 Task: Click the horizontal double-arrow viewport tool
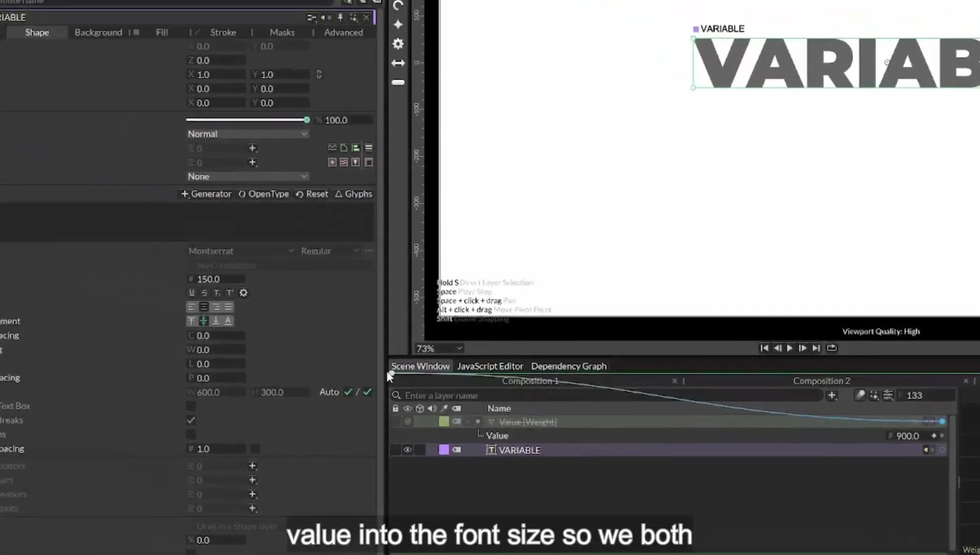398,63
